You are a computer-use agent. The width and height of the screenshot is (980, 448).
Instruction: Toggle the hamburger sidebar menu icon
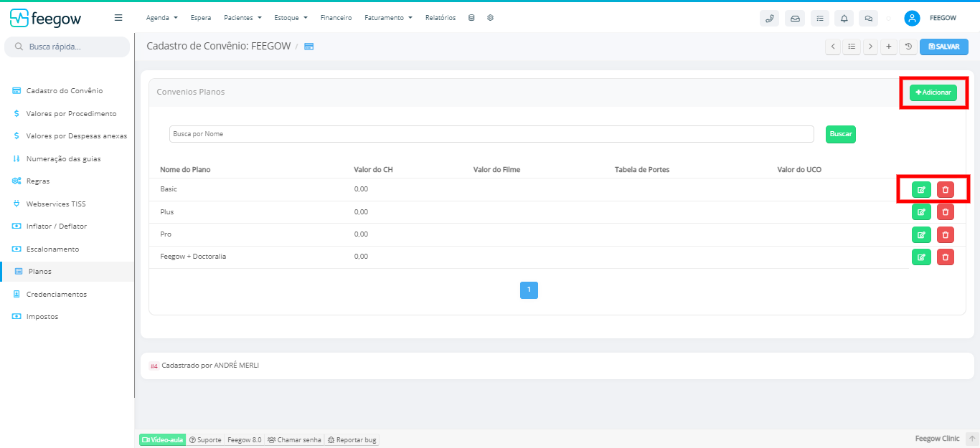point(118,18)
